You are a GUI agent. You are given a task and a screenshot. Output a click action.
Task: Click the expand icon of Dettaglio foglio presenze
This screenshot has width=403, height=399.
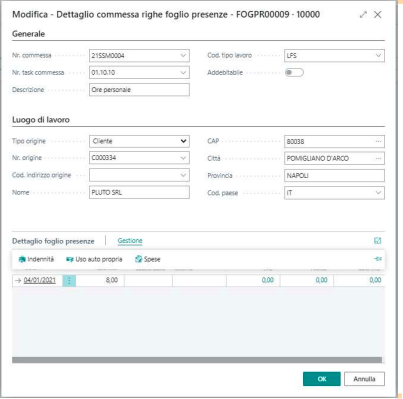[378, 241]
